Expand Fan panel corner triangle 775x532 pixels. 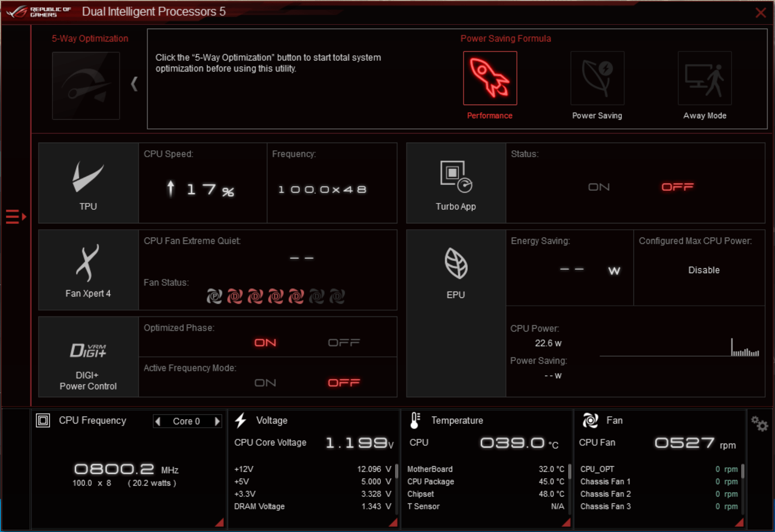click(x=739, y=522)
